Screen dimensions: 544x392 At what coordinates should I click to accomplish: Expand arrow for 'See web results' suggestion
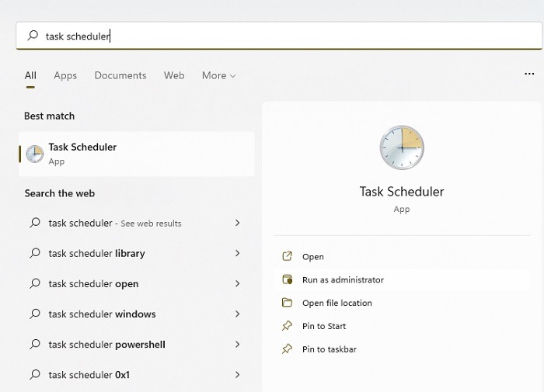click(237, 223)
